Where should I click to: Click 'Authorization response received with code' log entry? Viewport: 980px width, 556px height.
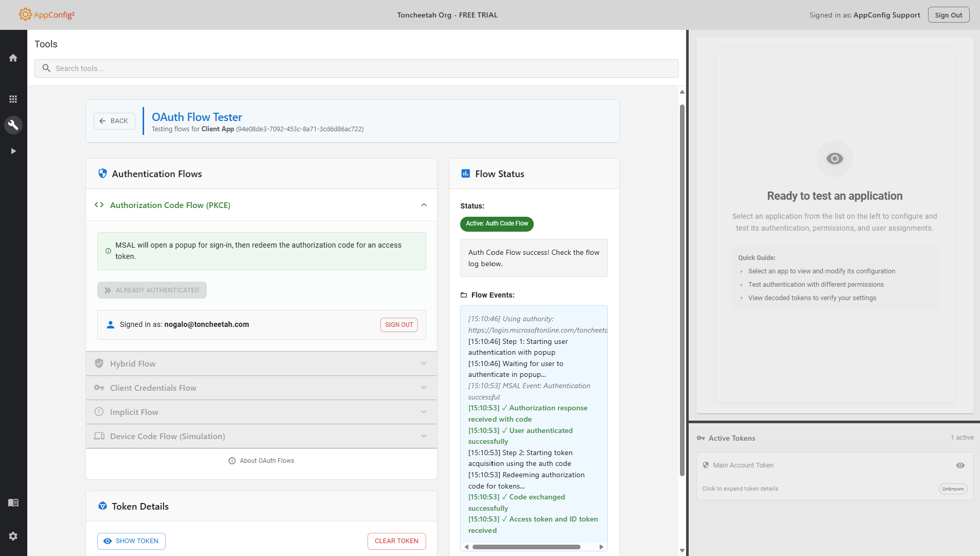click(x=528, y=413)
